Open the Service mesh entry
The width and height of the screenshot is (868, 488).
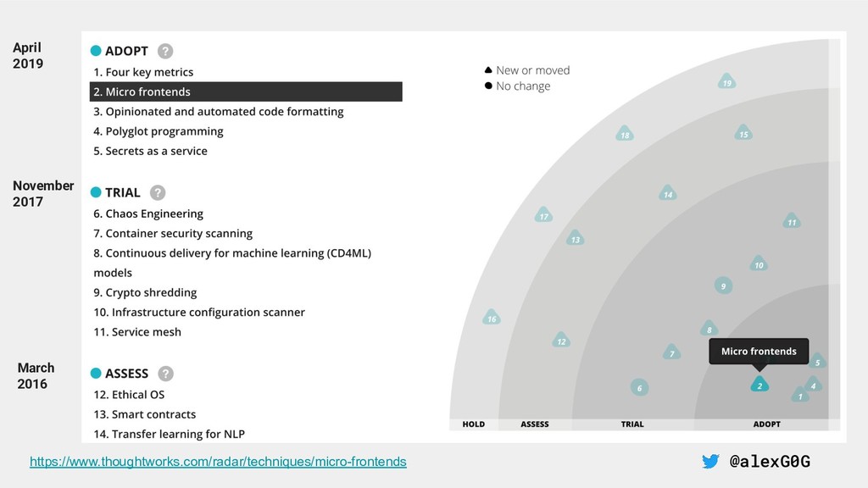[137, 332]
